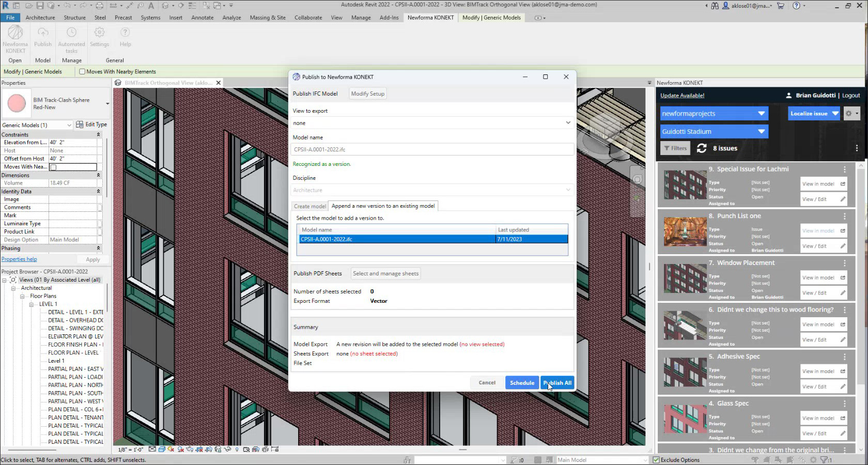Click the refresh issues icon in KONEKT panel
Screen dimensions: 868x465
pyautogui.click(x=702, y=148)
